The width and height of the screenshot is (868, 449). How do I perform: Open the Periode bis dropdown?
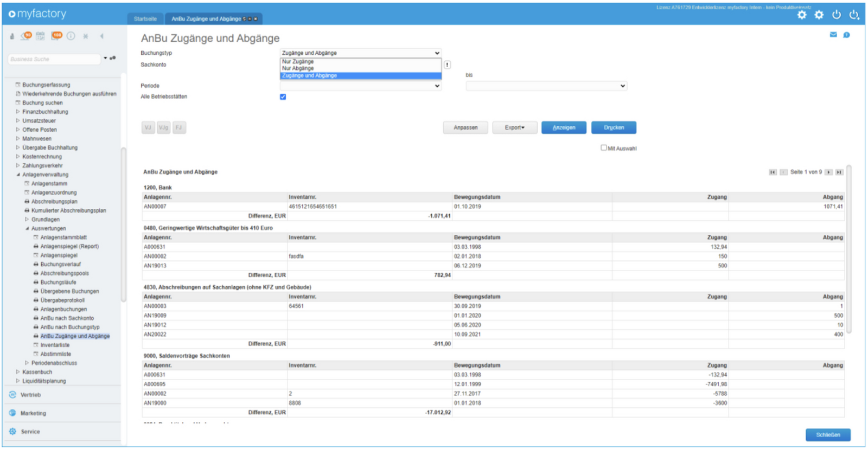[546, 86]
